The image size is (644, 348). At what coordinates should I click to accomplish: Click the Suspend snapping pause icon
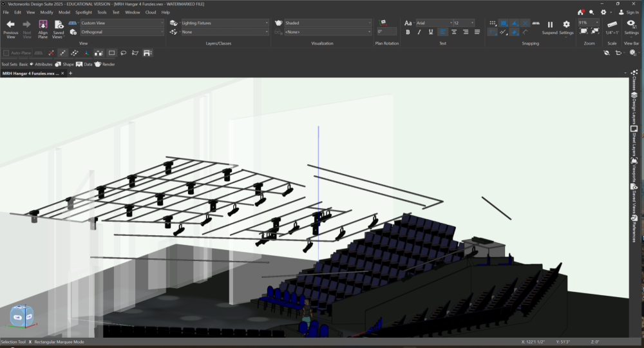550,24
